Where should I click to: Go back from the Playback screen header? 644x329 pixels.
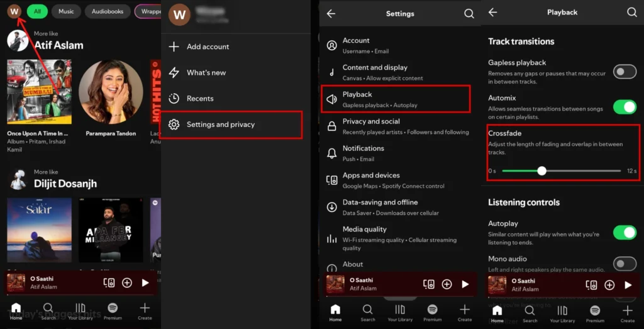493,13
